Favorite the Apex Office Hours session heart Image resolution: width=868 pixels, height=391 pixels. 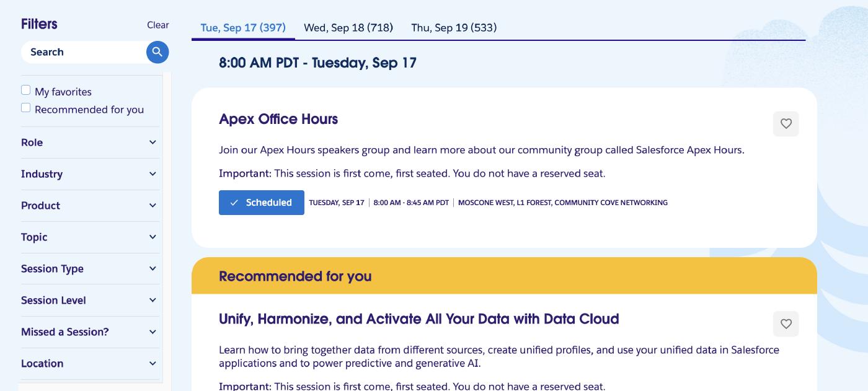(786, 124)
